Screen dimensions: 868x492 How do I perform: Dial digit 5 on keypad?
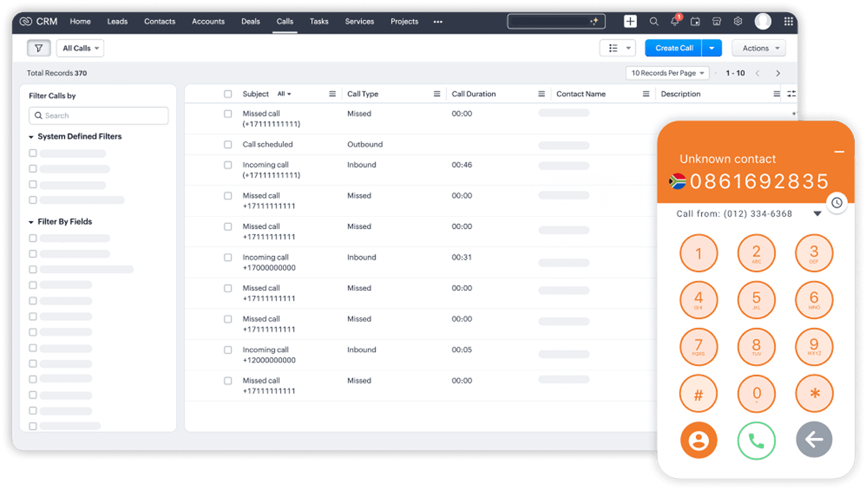pos(756,300)
